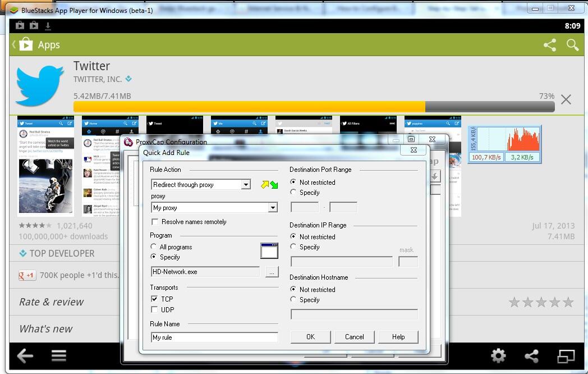The height and width of the screenshot is (374, 588).
Task: Click Help in Quick Add Rule
Action: pos(398,337)
